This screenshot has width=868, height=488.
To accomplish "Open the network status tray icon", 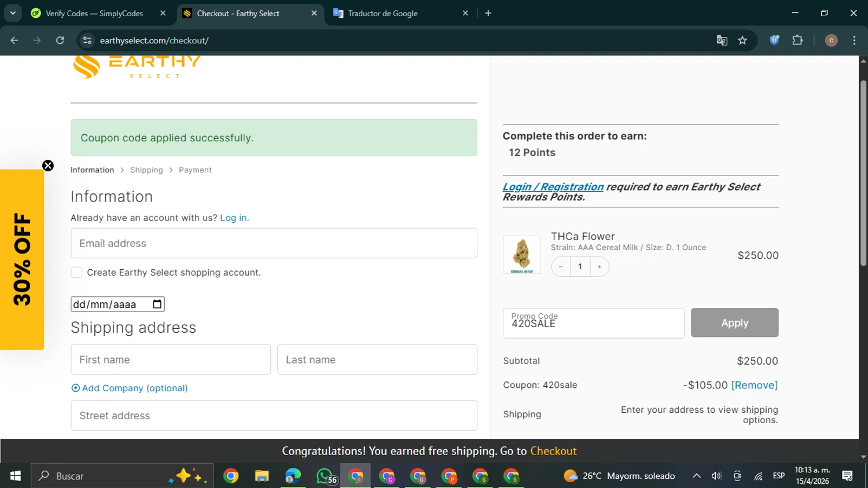I will tap(758, 476).
